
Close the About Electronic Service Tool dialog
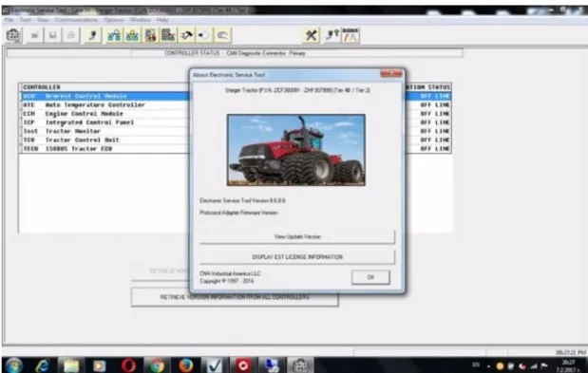(x=391, y=74)
